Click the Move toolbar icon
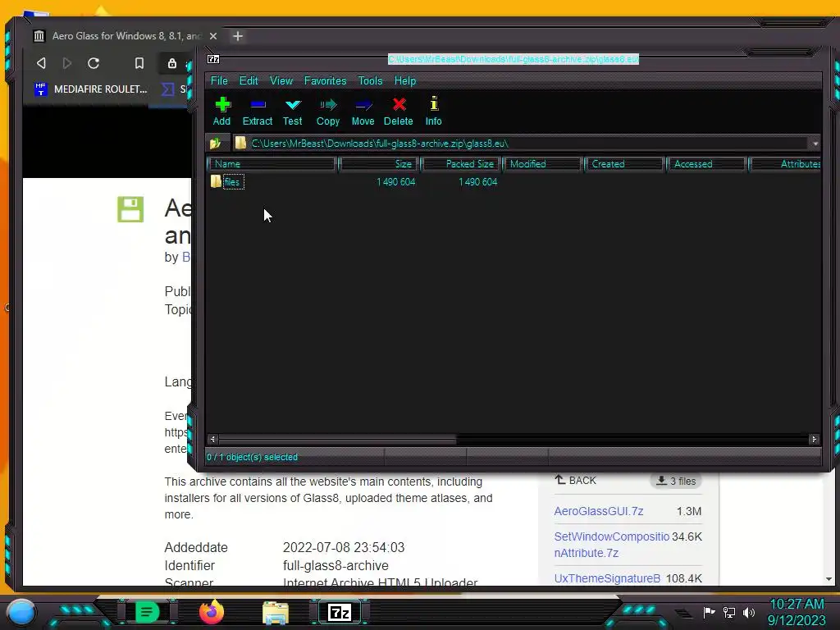This screenshot has height=630, width=840. (363, 112)
